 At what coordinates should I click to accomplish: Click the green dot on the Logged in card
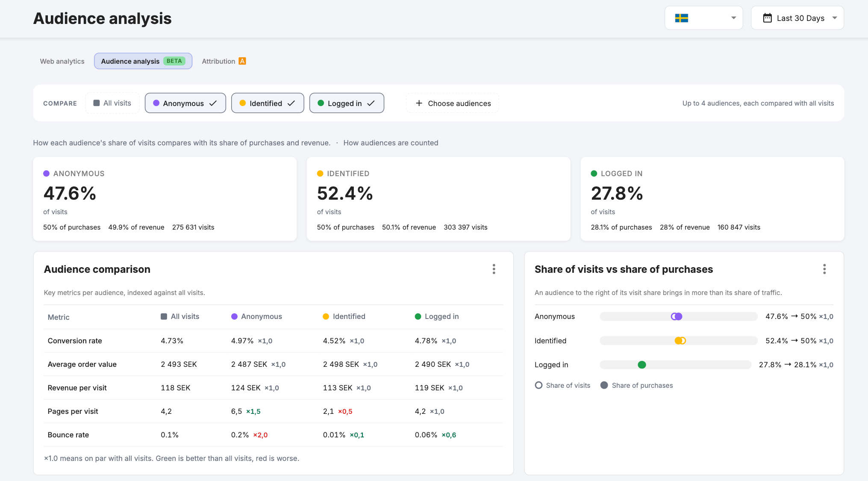pyautogui.click(x=594, y=174)
